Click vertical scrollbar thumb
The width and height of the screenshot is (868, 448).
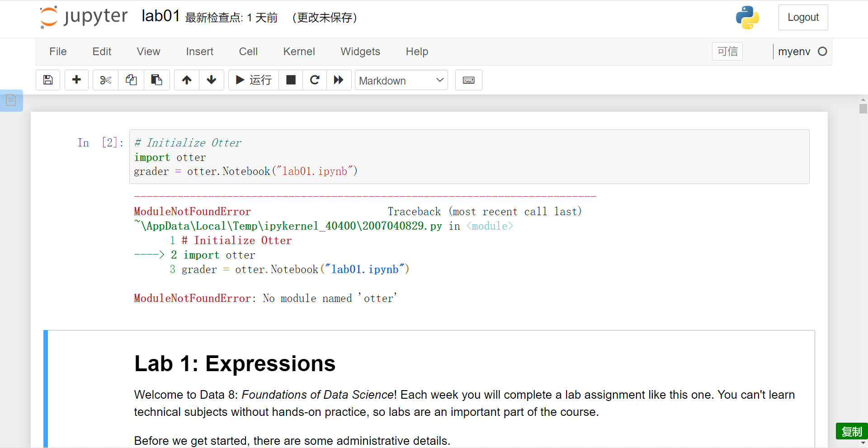click(x=863, y=108)
